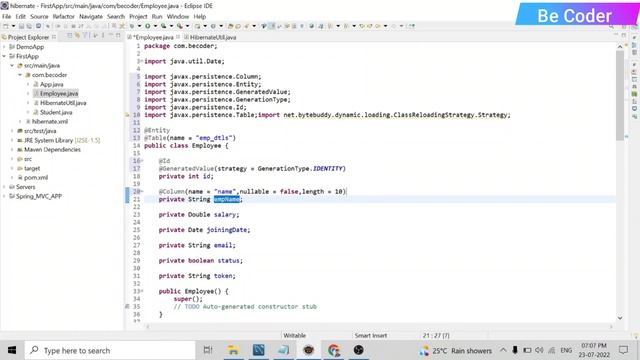Fold the Employee() constructor at line 33

pyautogui.click(x=142, y=291)
